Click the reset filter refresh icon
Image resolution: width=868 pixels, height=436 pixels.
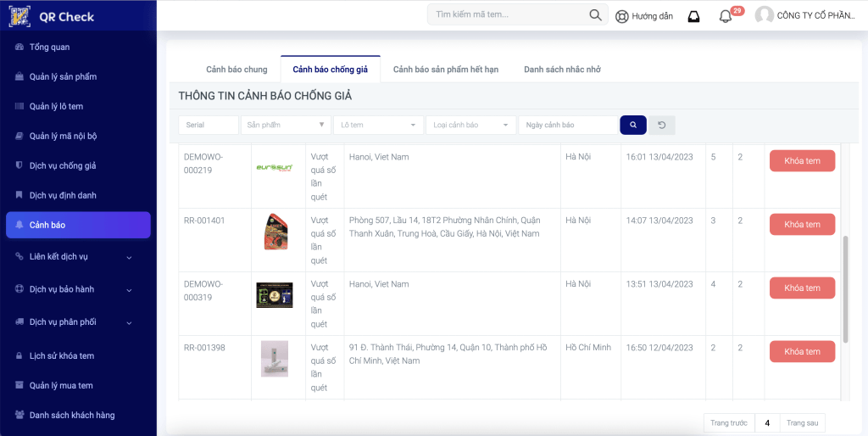[661, 126]
